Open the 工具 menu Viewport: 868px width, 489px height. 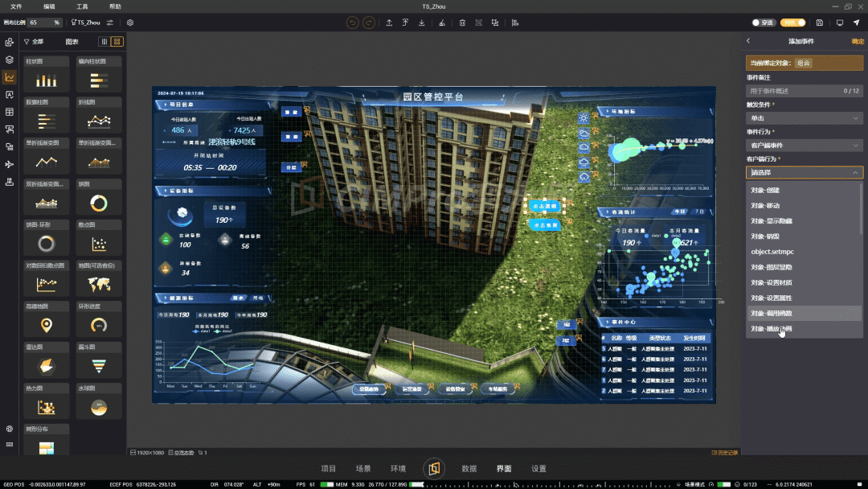pos(82,6)
